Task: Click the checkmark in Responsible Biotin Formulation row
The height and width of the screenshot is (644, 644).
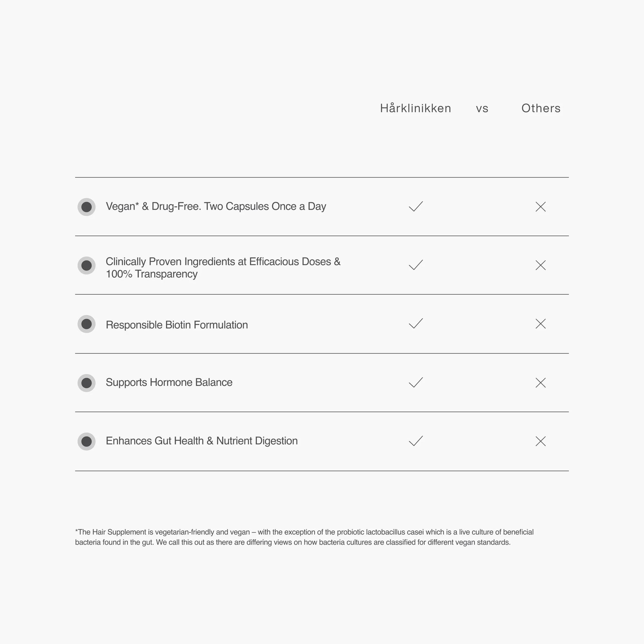Action: coord(416,323)
